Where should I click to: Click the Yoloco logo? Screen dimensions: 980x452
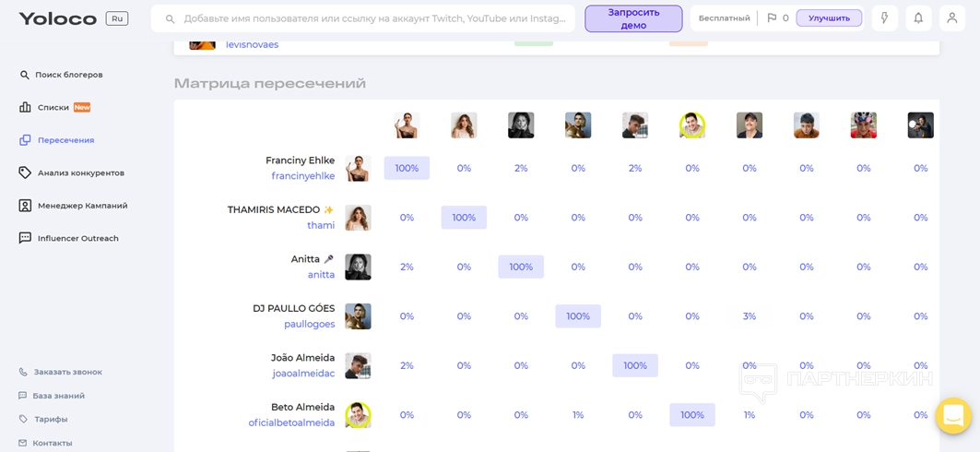(x=57, y=18)
